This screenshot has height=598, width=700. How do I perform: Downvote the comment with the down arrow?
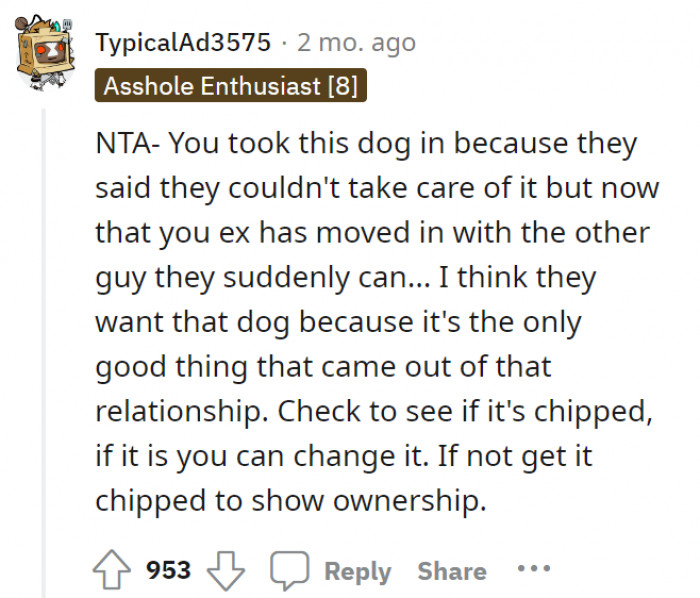[225, 570]
